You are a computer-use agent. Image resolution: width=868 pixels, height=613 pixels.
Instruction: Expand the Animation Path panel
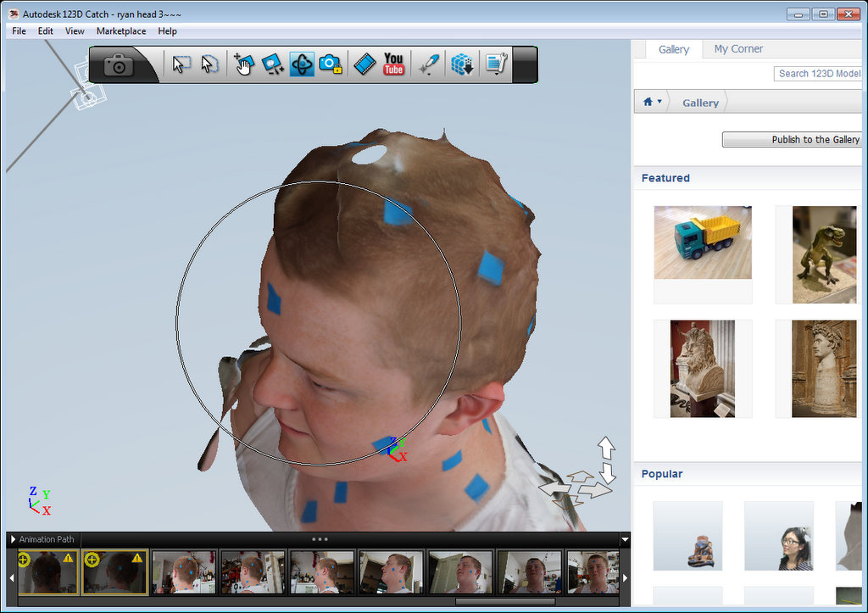tap(14, 539)
